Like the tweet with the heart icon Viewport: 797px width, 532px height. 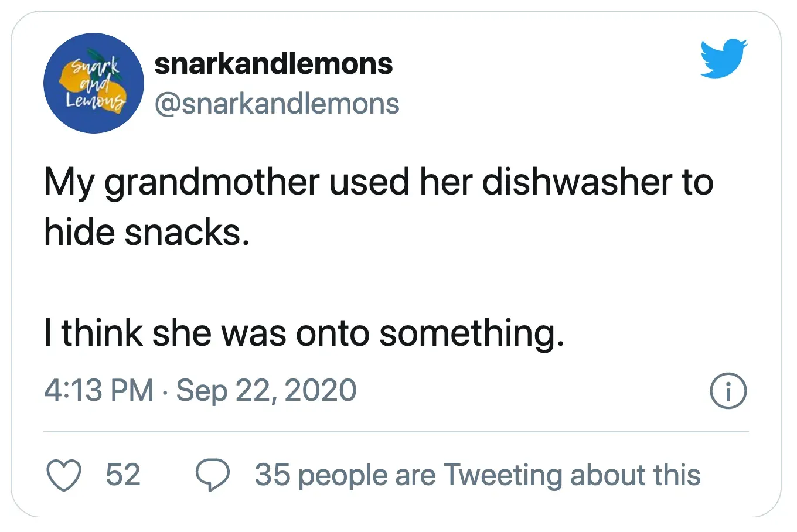click(63, 475)
